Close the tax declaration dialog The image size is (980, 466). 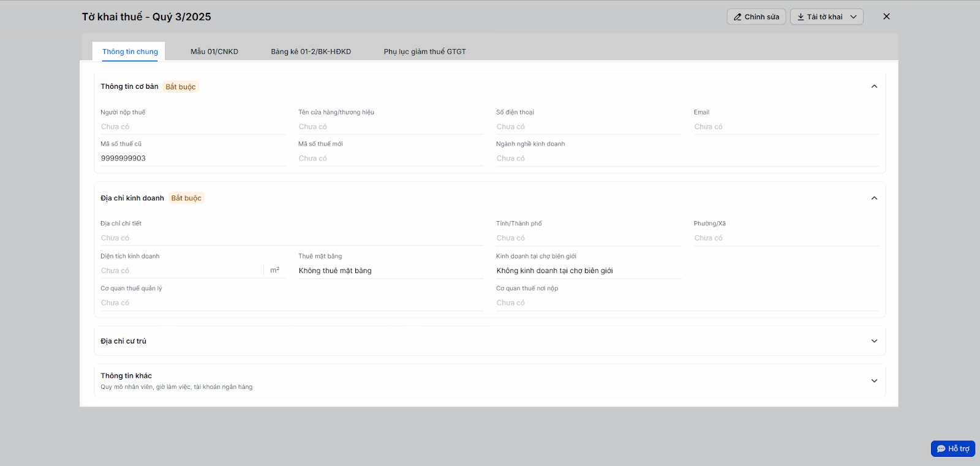coord(886,17)
